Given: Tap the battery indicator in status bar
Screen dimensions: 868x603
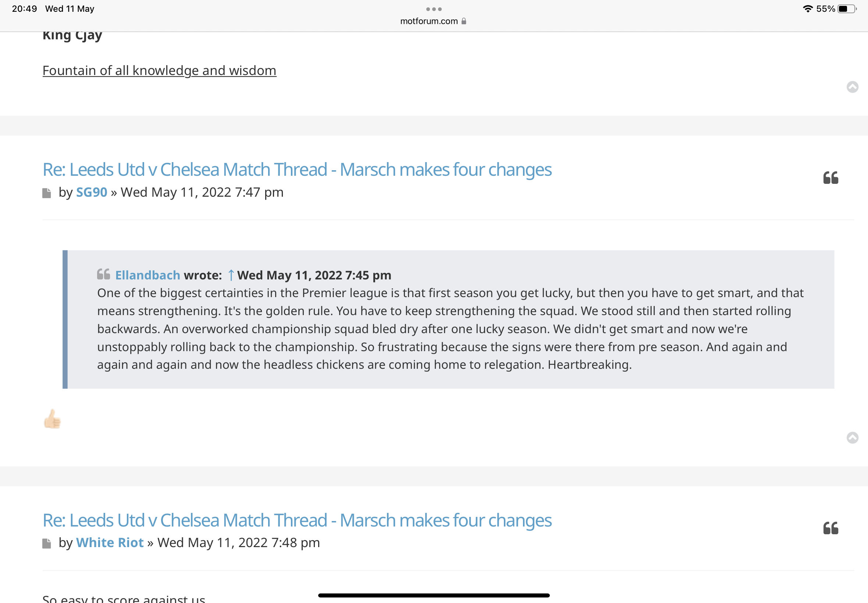Looking at the screenshot, I should click(x=847, y=9).
